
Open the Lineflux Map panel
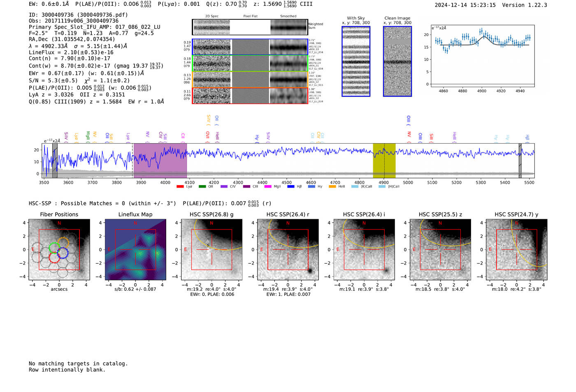135,250
